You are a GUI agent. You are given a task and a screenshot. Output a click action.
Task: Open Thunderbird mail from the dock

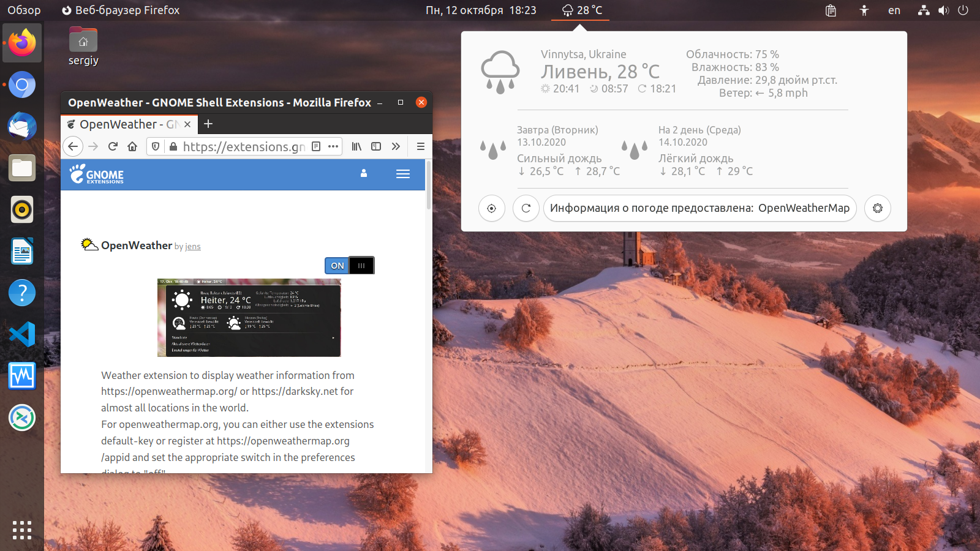coord(22,126)
